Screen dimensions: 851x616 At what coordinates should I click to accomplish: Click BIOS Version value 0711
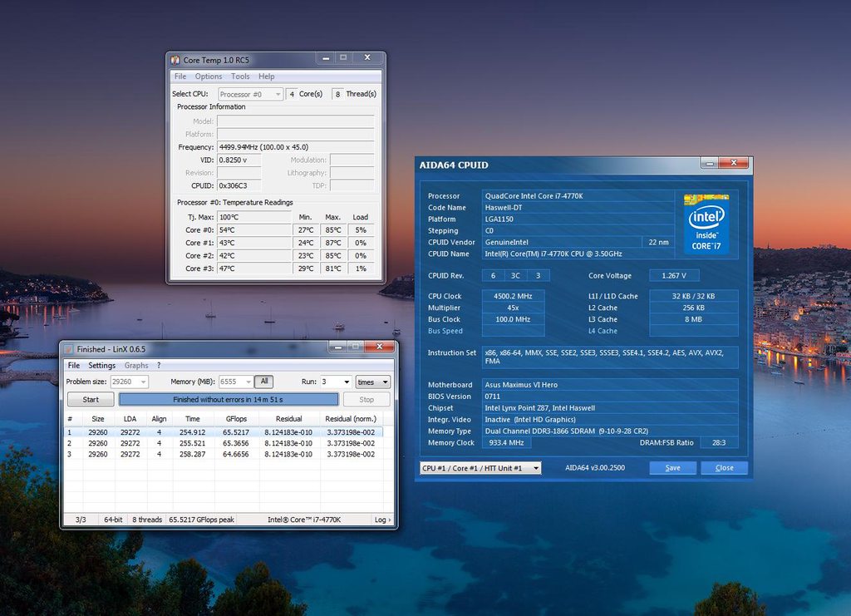coord(610,397)
